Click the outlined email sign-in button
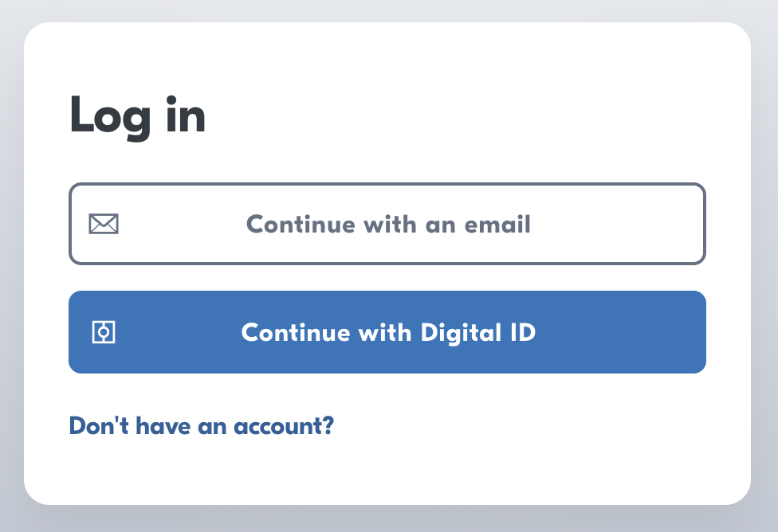The width and height of the screenshot is (778, 532). pyautogui.click(x=387, y=224)
